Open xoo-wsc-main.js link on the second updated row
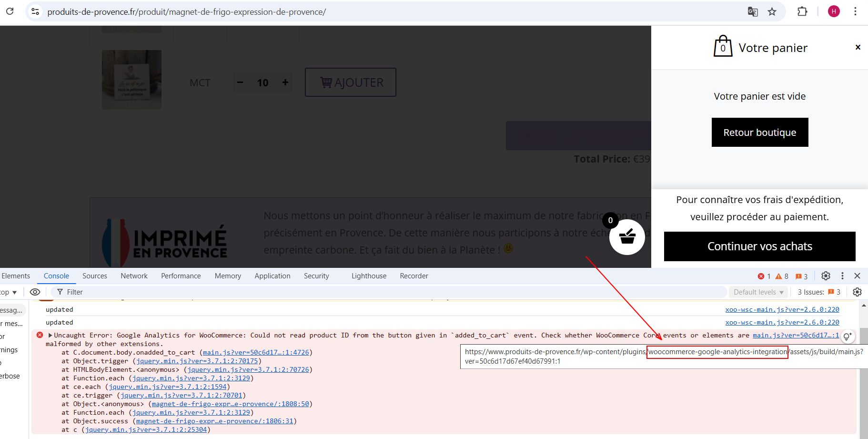Viewport: 868px width, 439px height. pyautogui.click(x=782, y=322)
